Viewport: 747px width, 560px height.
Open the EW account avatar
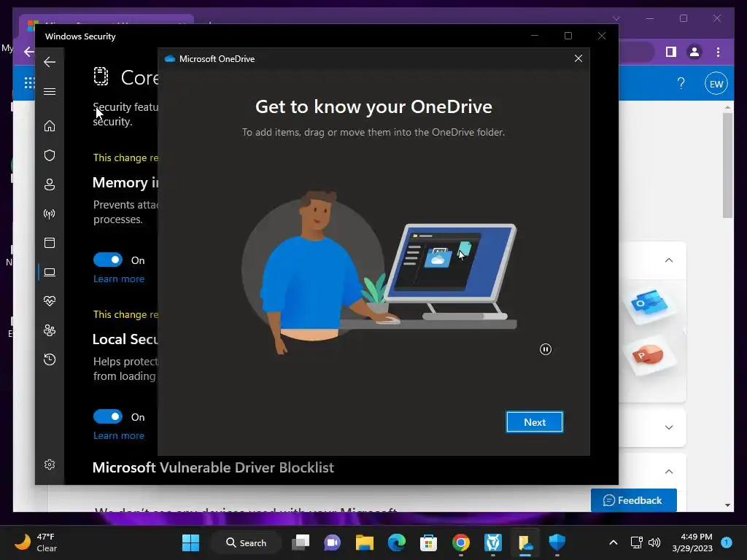(x=716, y=84)
